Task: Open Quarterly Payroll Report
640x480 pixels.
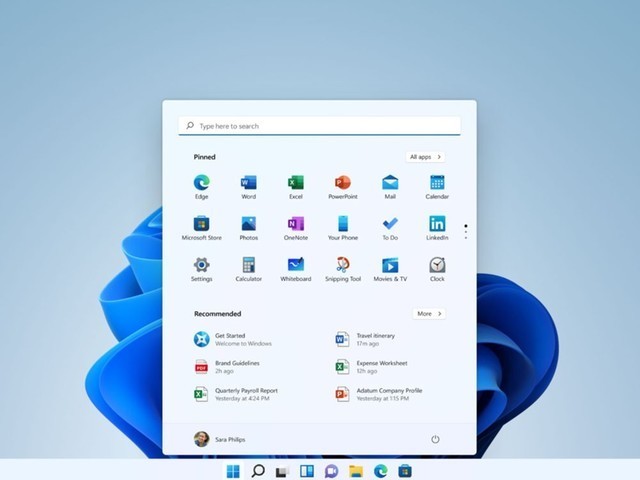Action: coord(236,394)
